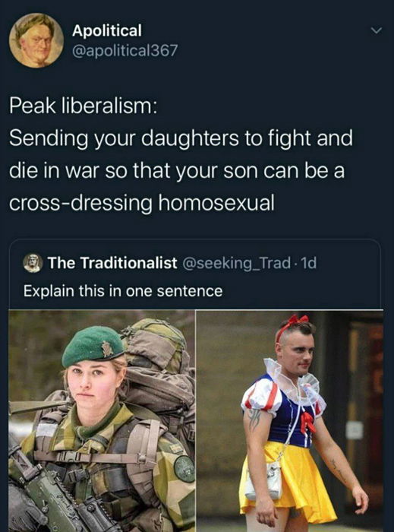Open the Apolitical profile avatar
The height and width of the screenshot is (532, 394).
pos(36,40)
